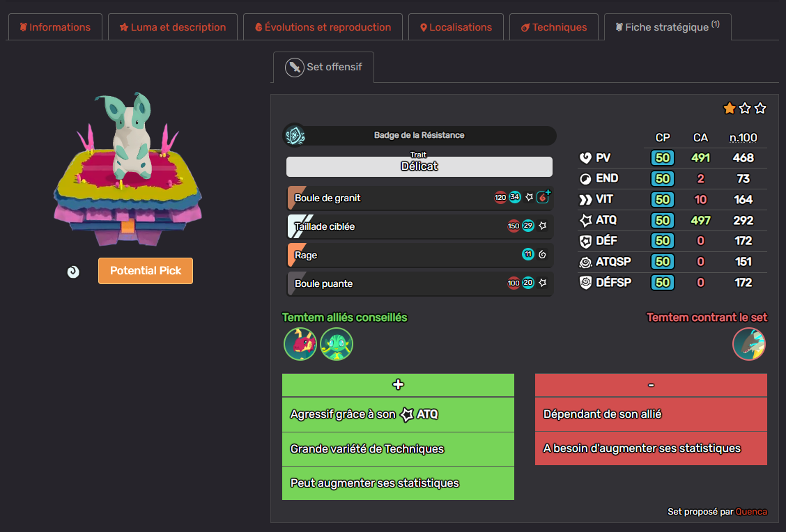Click the Temtem 3D model image
This screenshot has width=786, height=532.
pos(128,169)
